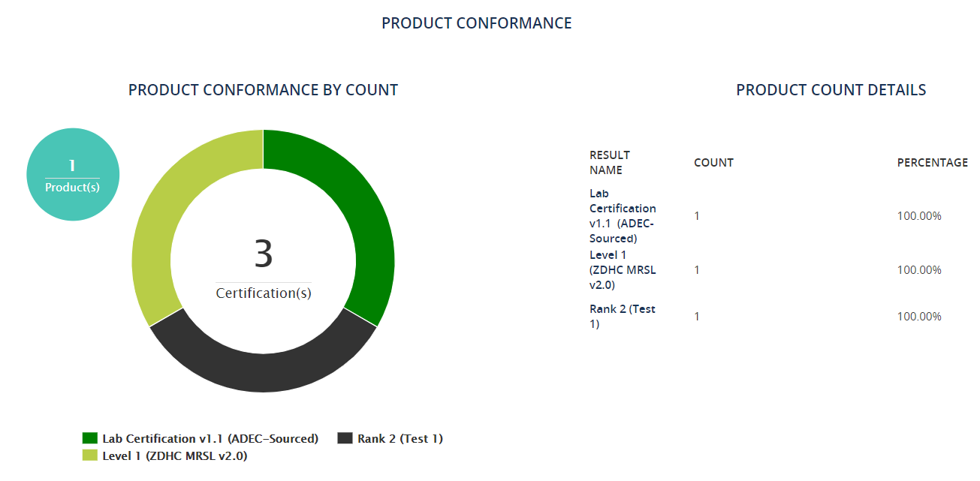
Task: Click the Level 1 (ZDHC MRSL v2.0) legend label
Action: (x=175, y=455)
